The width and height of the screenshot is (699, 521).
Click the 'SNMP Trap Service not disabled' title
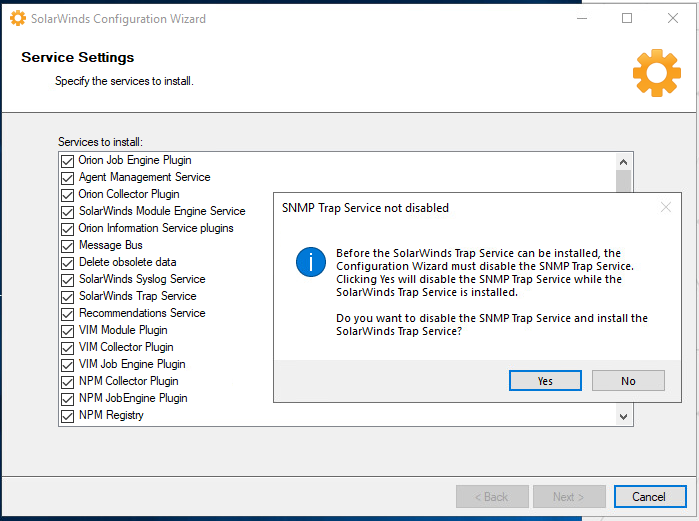(365, 208)
